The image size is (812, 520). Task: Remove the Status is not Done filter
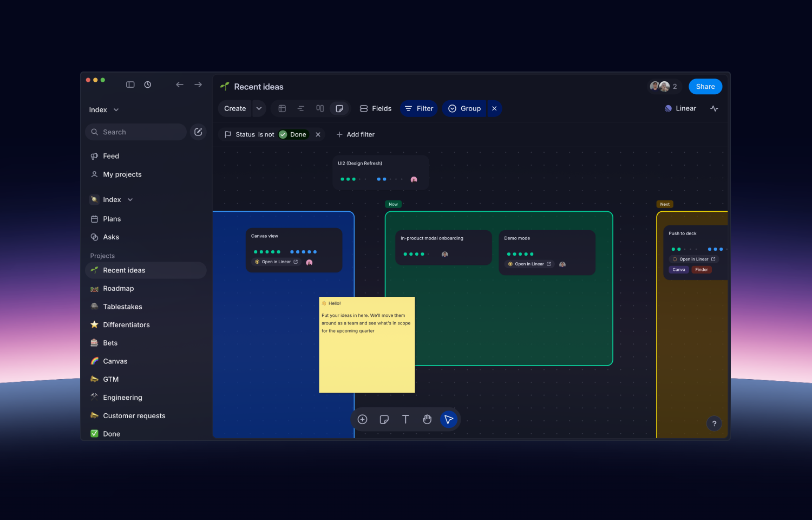click(318, 134)
